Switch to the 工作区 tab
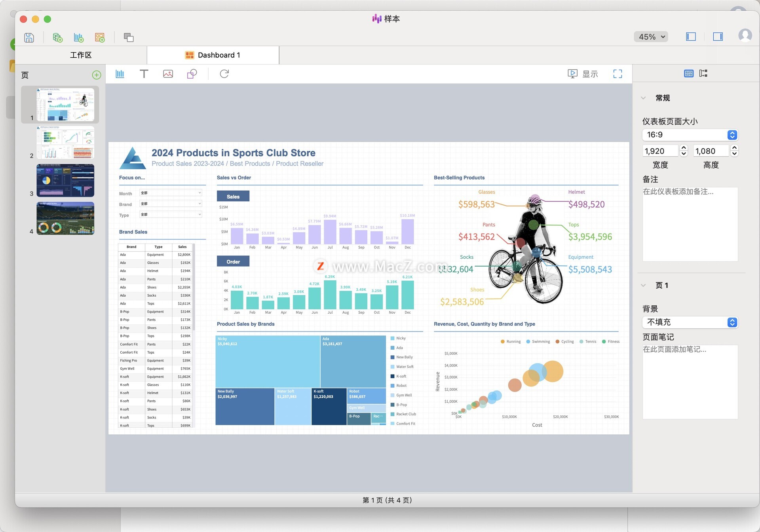 tap(81, 55)
